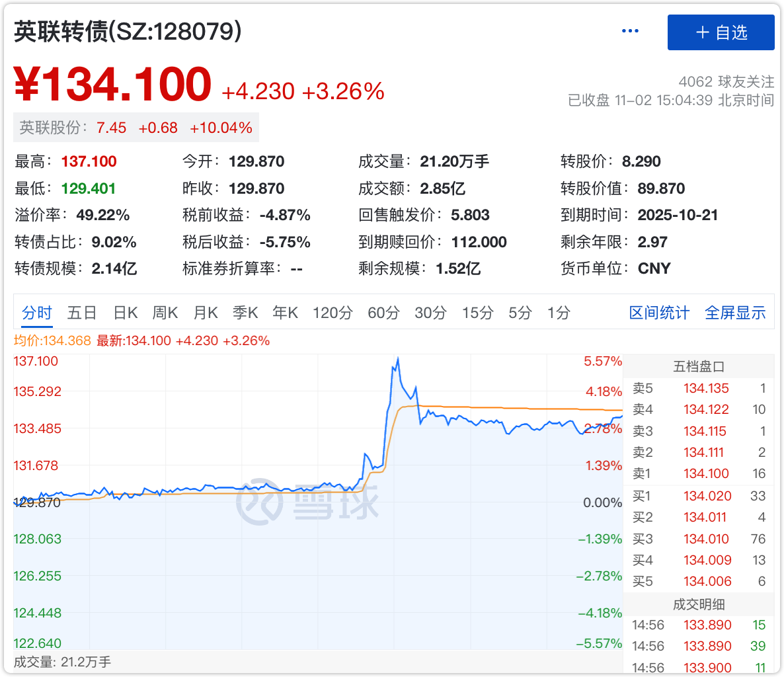Click the 自选 add to watchlist button

(721, 32)
